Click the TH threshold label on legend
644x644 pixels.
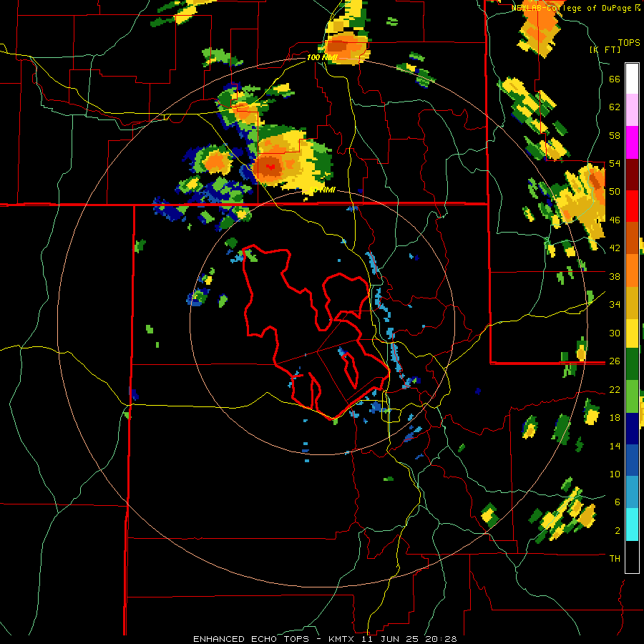pyautogui.click(x=615, y=558)
